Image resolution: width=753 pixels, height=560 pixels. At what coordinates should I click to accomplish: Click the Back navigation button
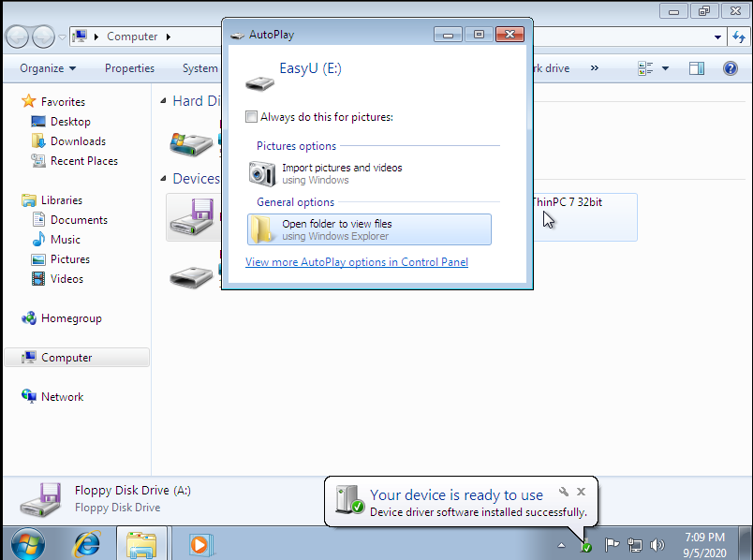[x=17, y=37]
